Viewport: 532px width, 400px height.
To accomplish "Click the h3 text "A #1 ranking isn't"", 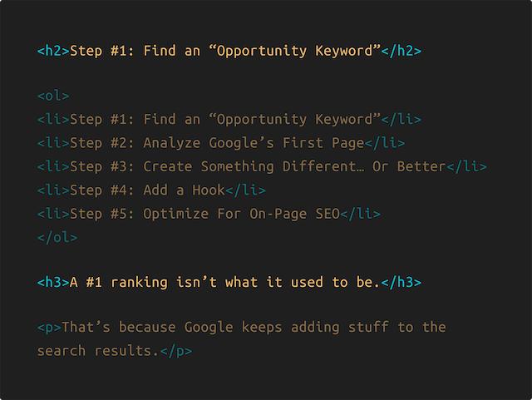I will (143, 283).
